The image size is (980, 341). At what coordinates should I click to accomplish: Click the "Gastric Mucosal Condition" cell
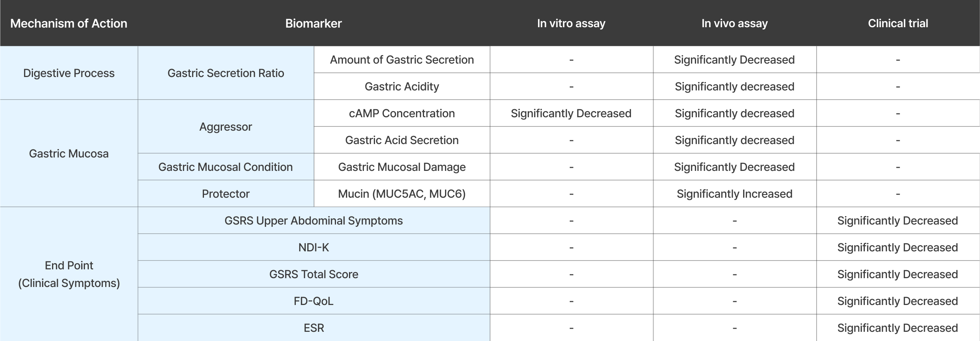[226, 167]
